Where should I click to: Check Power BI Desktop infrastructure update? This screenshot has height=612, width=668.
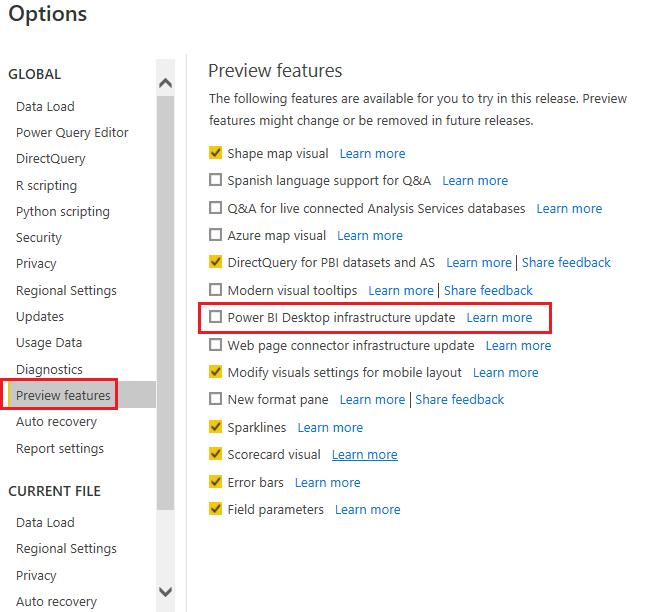(x=216, y=317)
